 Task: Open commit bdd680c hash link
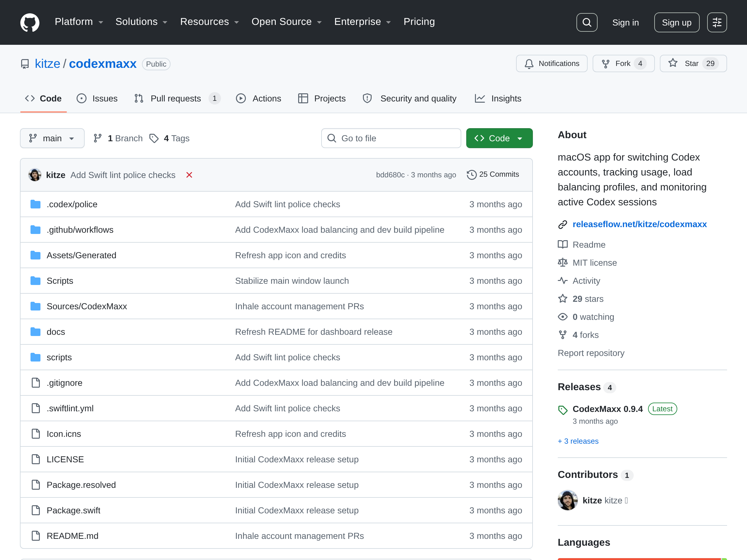tap(390, 175)
